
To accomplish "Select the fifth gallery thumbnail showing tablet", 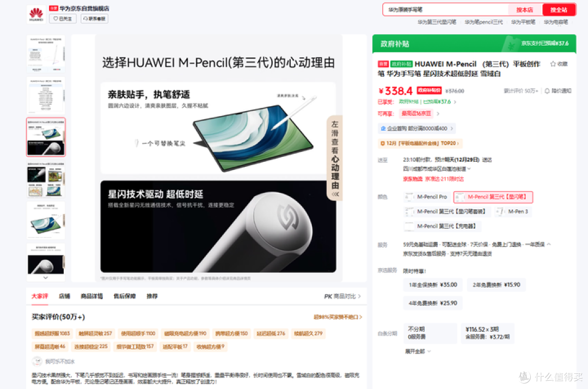I will coord(46,221).
